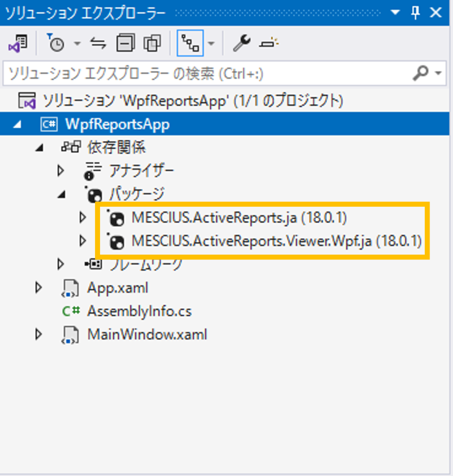Toggle auto-hide pin of Solution Explorer
Viewport: 453px width, 476px height.
pos(415,13)
